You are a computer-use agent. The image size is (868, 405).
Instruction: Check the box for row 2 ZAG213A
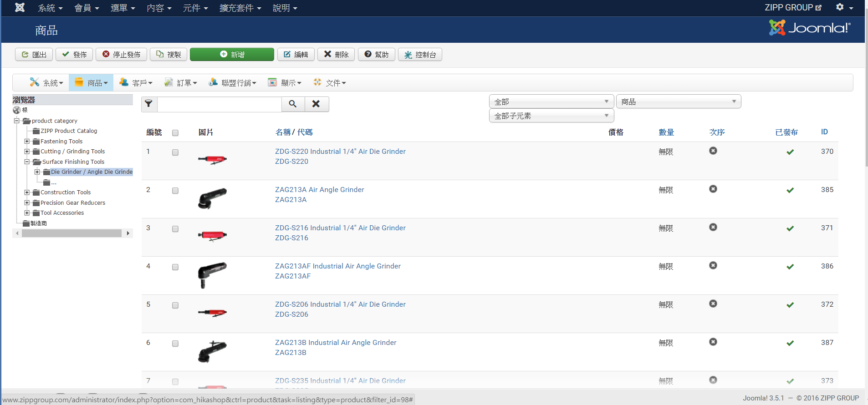pos(175,191)
